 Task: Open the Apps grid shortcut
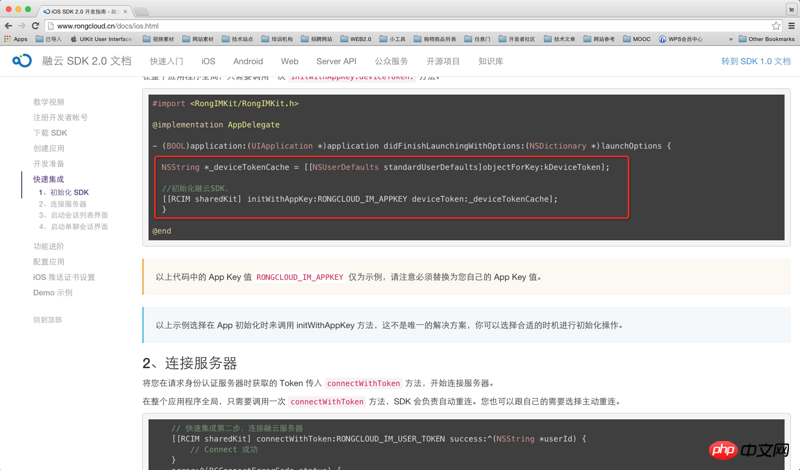15,39
